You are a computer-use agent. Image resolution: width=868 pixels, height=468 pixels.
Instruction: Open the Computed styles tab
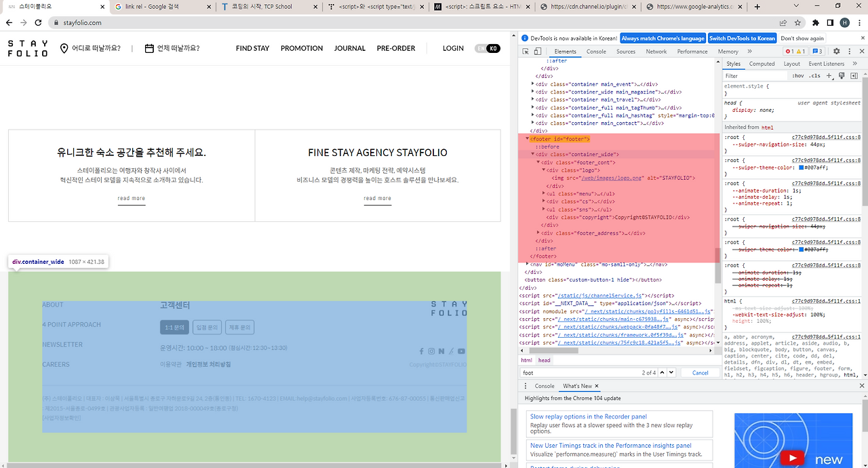[762, 64]
